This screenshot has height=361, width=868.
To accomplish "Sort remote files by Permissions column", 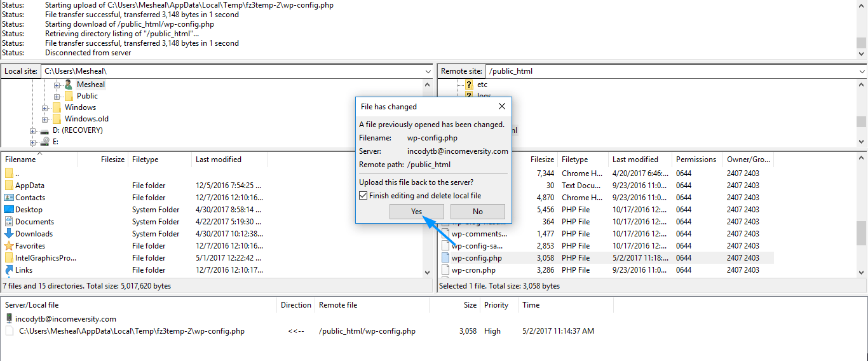I will tap(695, 160).
